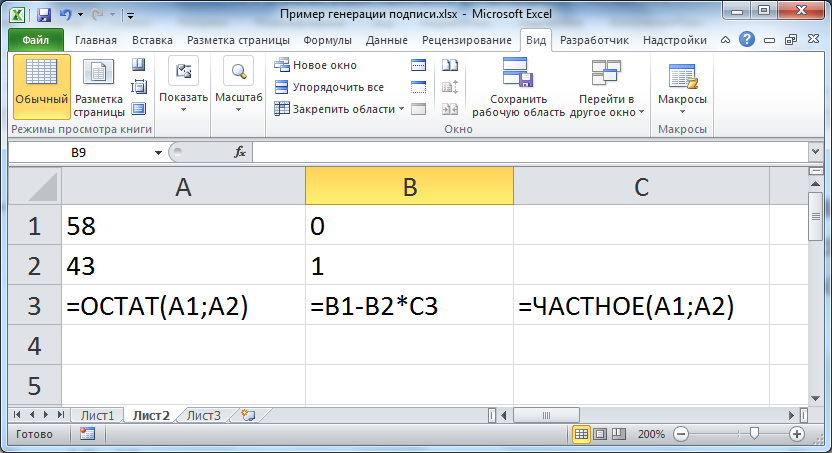Expand the formula bar chevron
Image resolution: width=832 pixels, height=453 pixels.
tap(816, 152)
